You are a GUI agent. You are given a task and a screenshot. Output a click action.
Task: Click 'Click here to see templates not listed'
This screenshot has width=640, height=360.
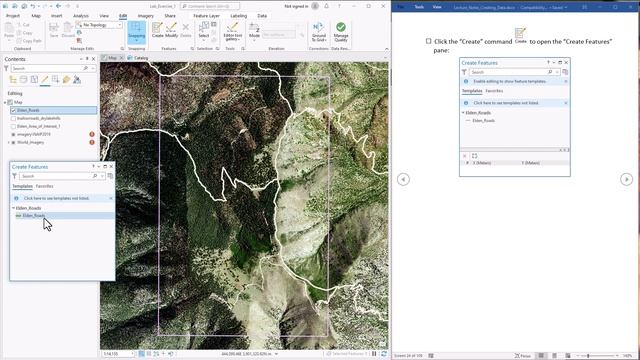tap(56, 198)
